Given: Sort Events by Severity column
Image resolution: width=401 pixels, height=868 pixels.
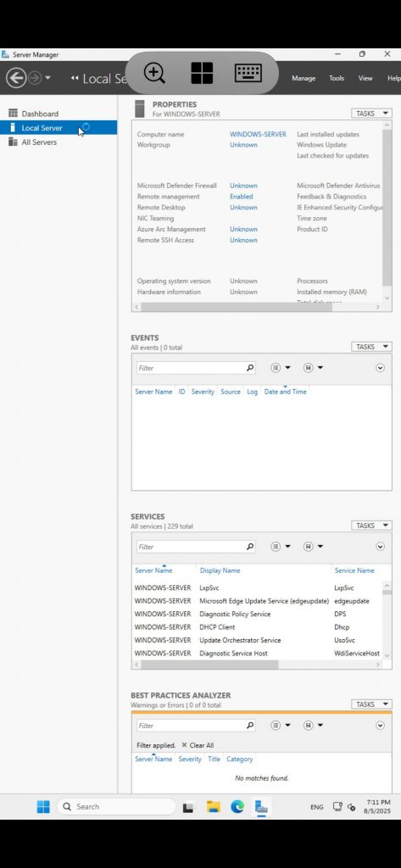Looking at the screenshot, I should [203, 392].
